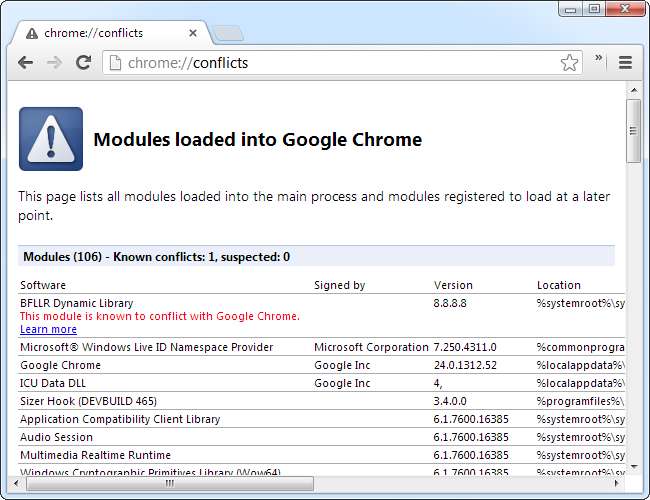Click the large warning icon in page header
Viewport: 650px width, 500px height.
pos(51,139)
